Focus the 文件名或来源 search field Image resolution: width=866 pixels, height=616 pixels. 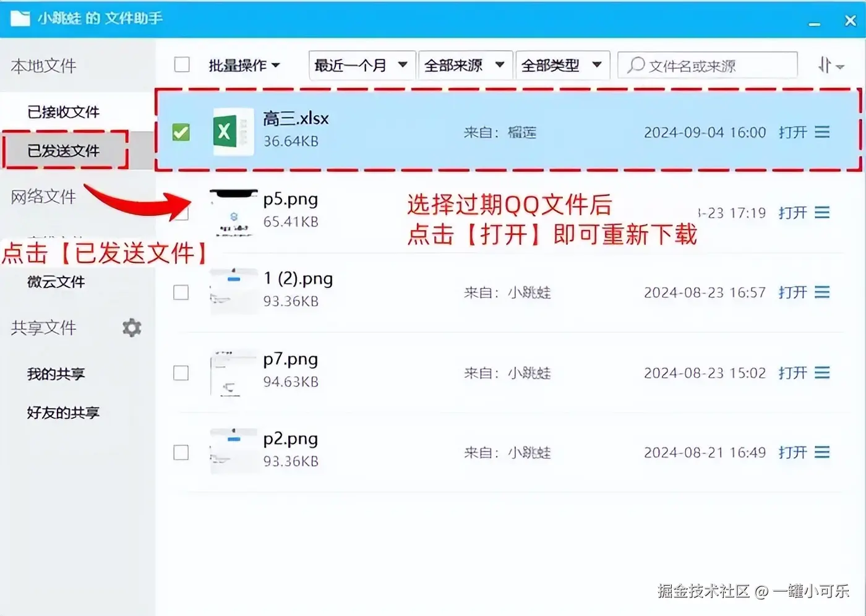708,65
